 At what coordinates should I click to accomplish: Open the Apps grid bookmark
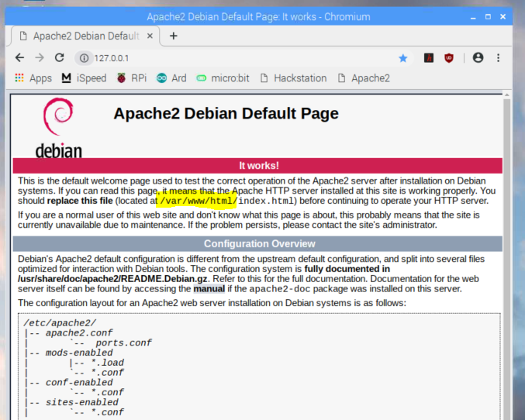[x=33, y=78]
